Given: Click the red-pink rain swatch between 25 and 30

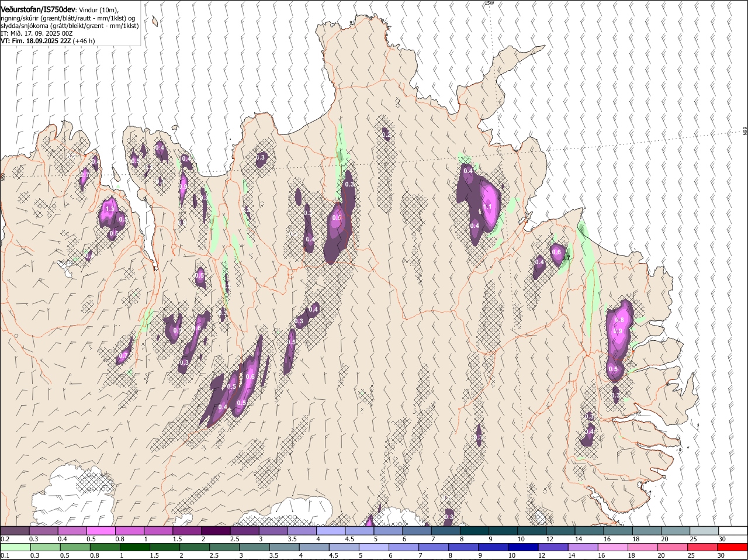Looking at the screenshot, I should 702,547.
